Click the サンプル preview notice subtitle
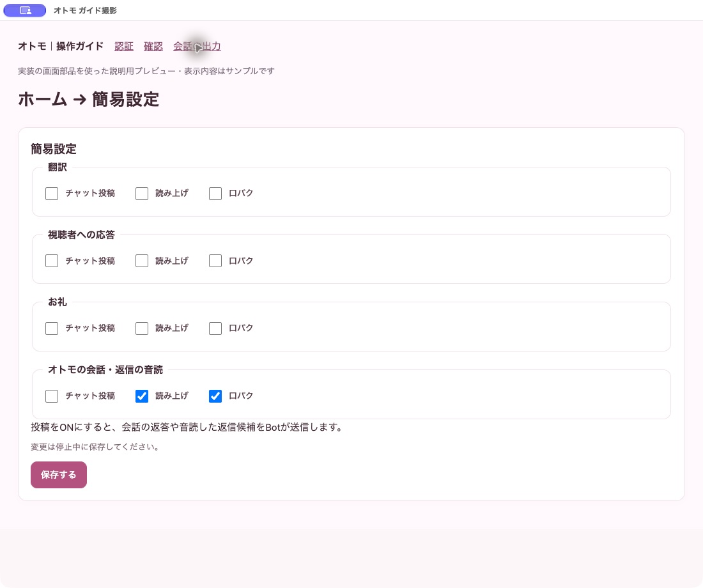The image size is (703, 588). point(146,72)
